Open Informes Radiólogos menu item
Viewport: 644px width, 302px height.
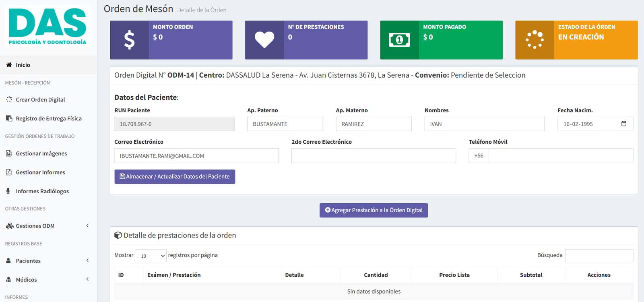[x=48, y=191]
